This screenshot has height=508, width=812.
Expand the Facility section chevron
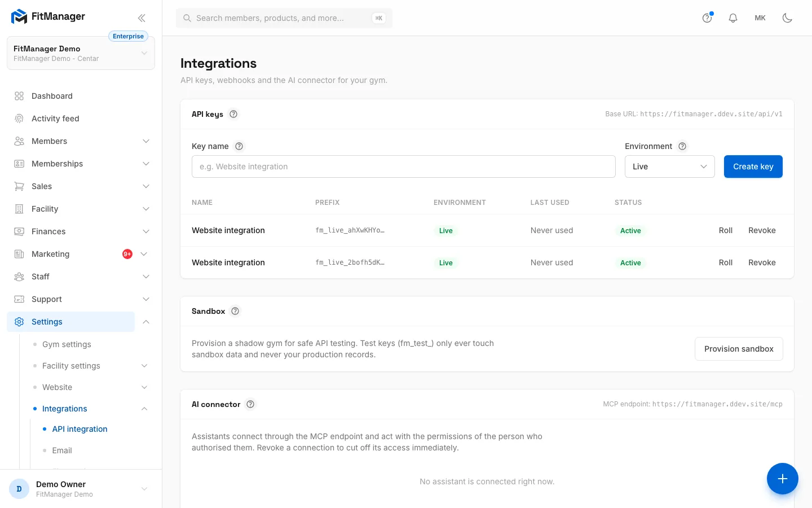[x=146, y=209]
